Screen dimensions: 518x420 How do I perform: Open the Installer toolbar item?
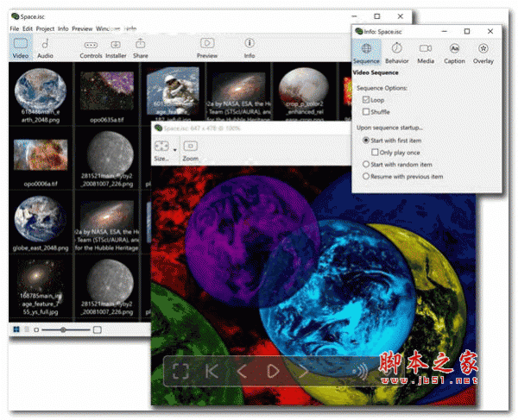click(116, 48)
